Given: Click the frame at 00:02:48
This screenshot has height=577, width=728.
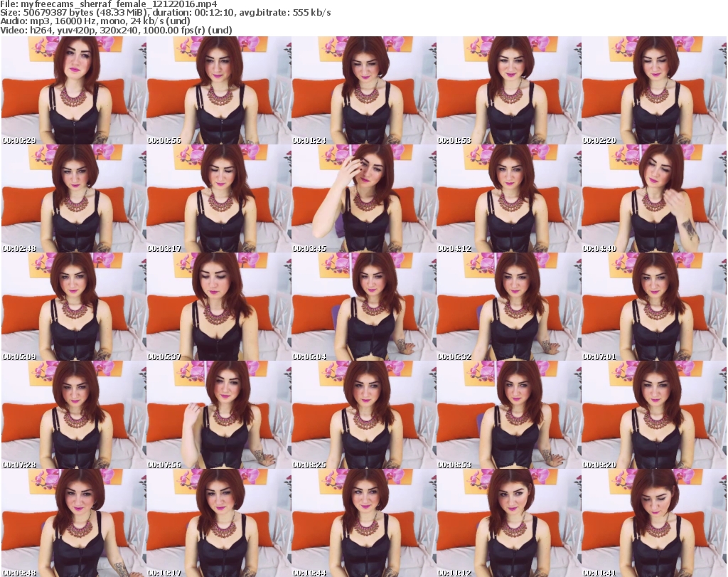Looking at the screenshot, I should coord(73,198).
